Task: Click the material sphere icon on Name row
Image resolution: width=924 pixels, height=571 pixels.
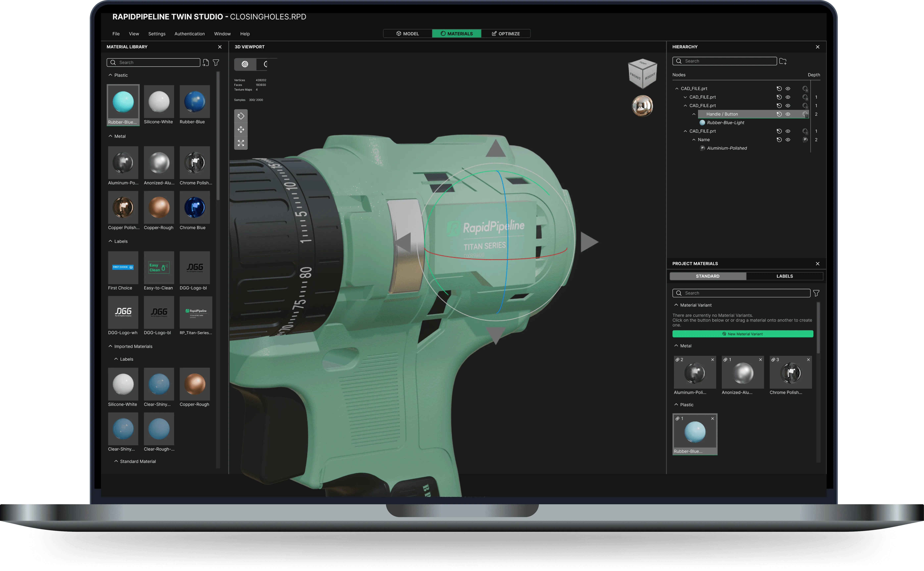Action: [805, 140]
